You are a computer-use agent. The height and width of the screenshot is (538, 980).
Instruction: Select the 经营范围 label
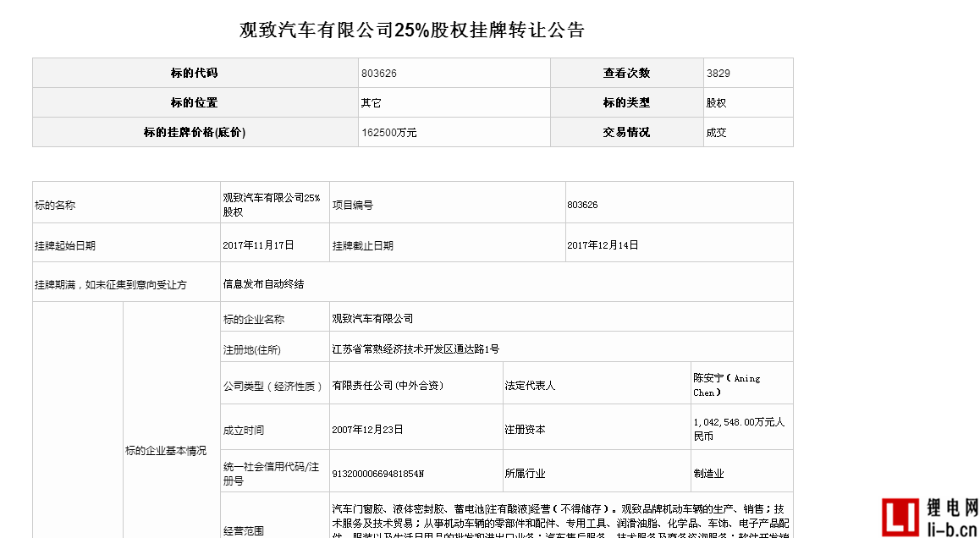tap(244, 532)
